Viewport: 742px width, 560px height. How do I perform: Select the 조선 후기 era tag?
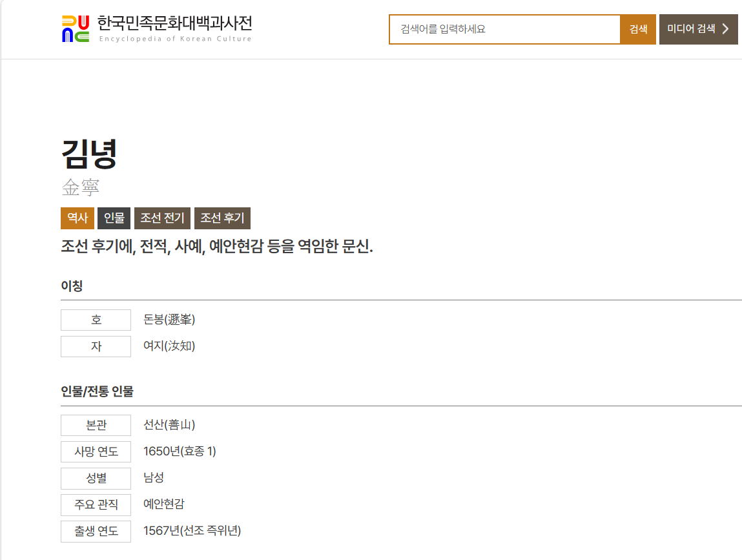[222, 218]
